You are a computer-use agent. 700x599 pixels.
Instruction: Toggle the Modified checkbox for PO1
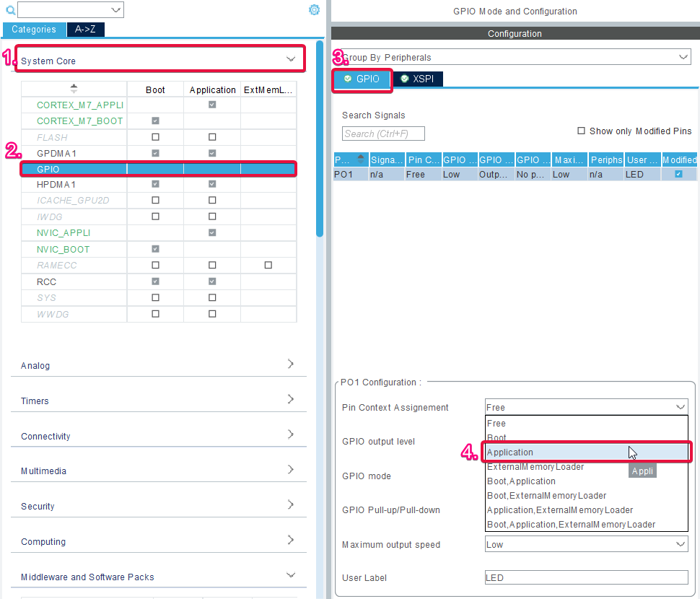pos(678,174)
